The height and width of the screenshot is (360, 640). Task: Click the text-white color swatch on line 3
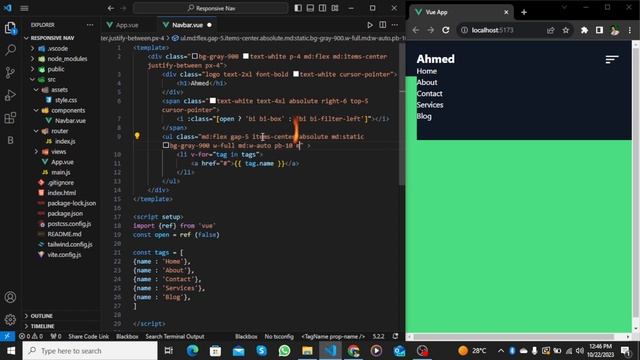pos(296,74)
